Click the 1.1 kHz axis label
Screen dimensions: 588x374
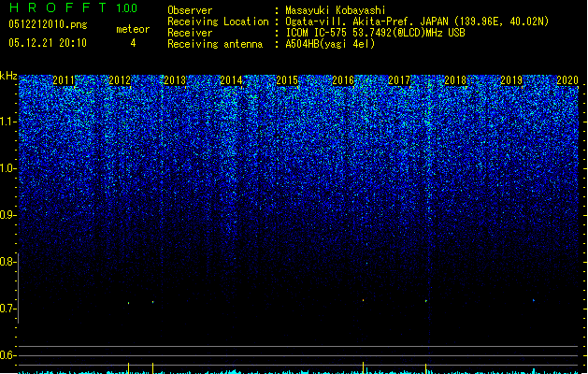(x=7, y=122)
